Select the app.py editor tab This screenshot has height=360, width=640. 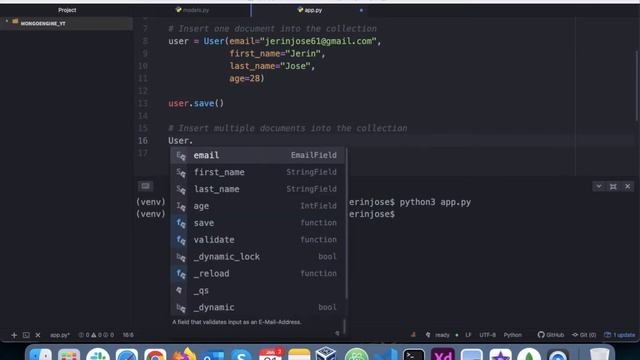click(x=309, y=10)
